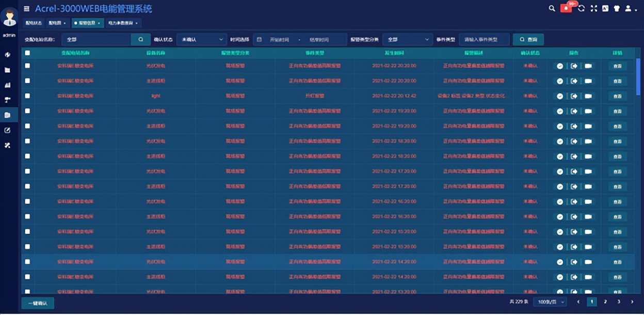644x315 pixels.
Task: Check the first alarm row checkbox
Action: (x=27, y=66)
